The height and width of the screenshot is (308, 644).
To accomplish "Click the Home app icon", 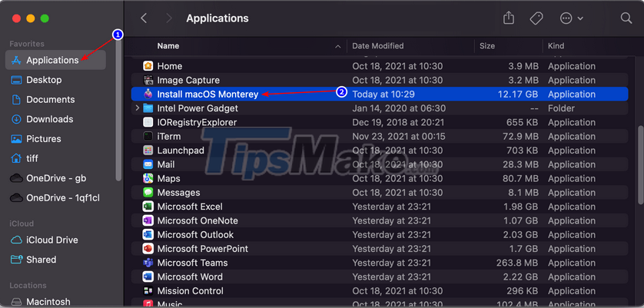I will tap(148, 66).
